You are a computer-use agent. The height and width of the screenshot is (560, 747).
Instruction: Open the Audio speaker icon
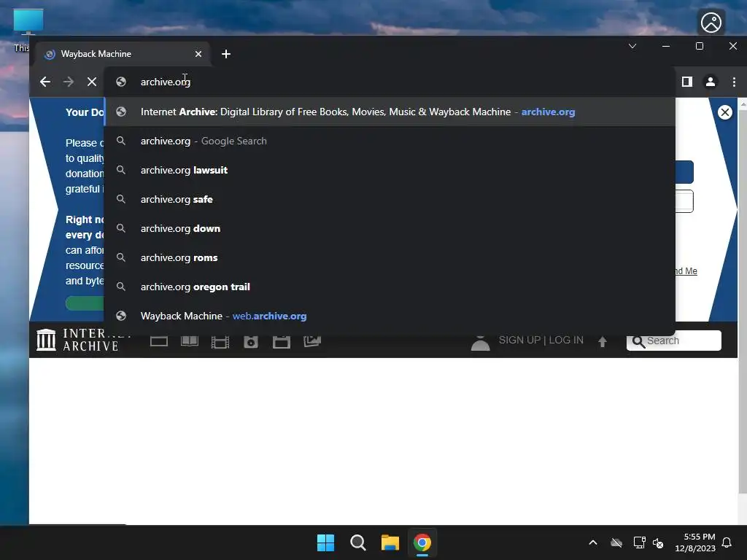pos(251,342)
